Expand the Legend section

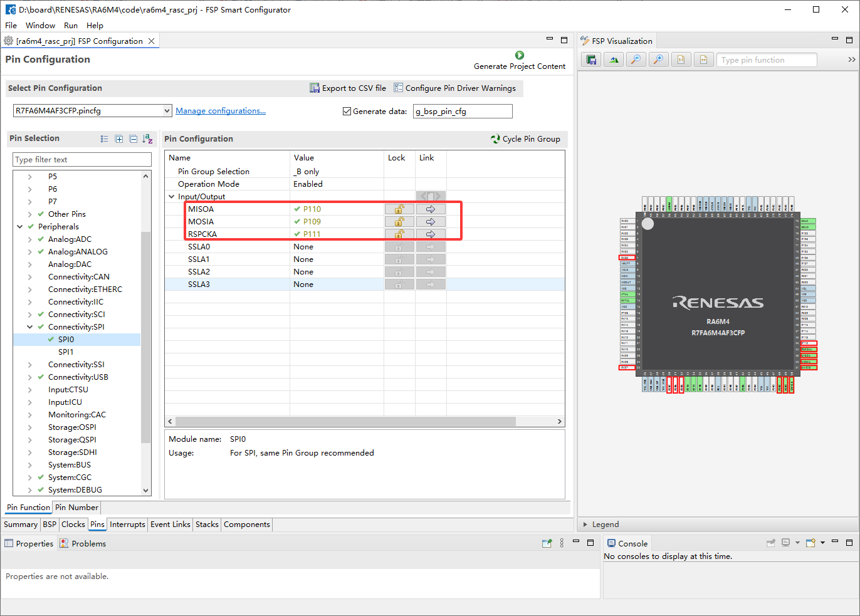[x=585, y=525]
